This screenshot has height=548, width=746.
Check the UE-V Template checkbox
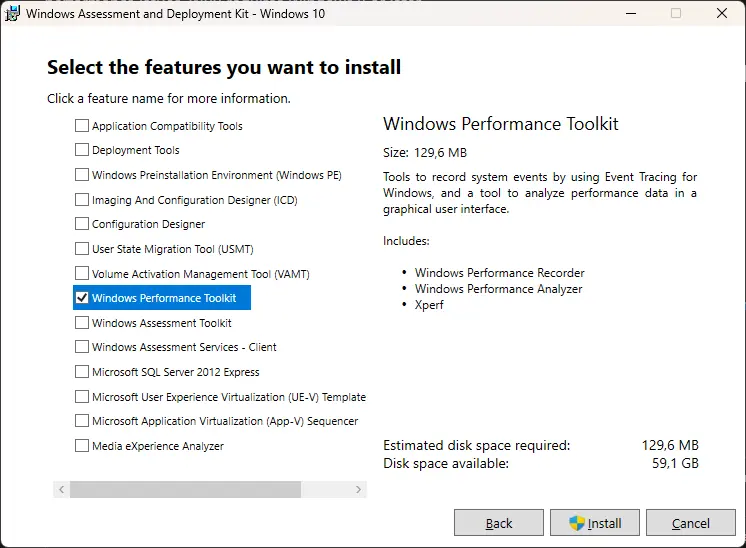point(82,397)
